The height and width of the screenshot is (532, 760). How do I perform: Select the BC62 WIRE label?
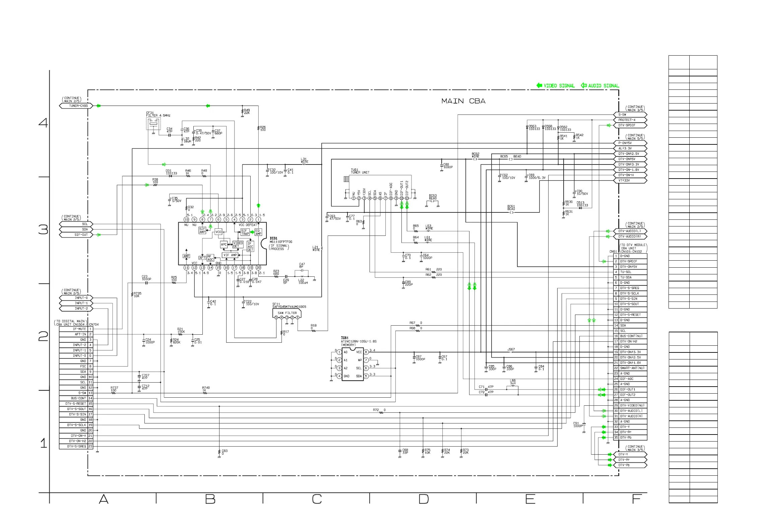pos(476,155)
